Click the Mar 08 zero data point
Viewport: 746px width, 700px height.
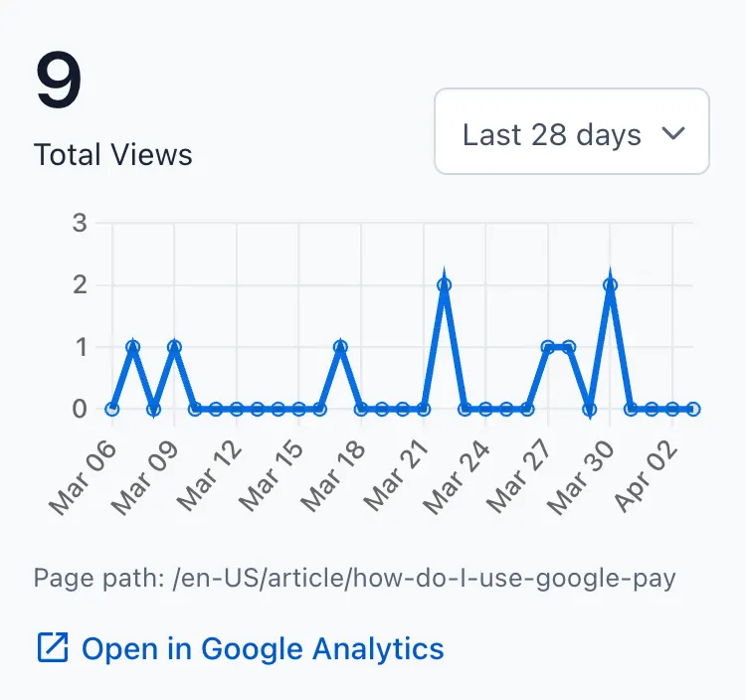(153, 409)
